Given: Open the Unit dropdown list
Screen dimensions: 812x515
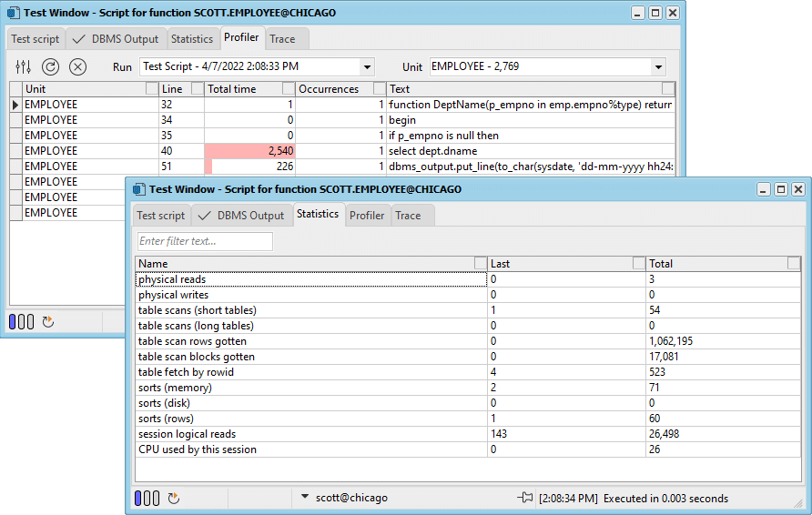Looking at the screenshot, I should tap(658, 67).
